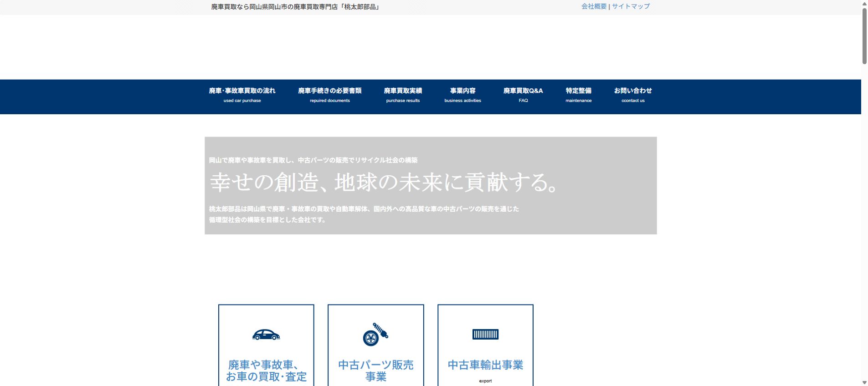Open the サイトマップ link
The width and height of the screenshot is (868, 386).
631,6
